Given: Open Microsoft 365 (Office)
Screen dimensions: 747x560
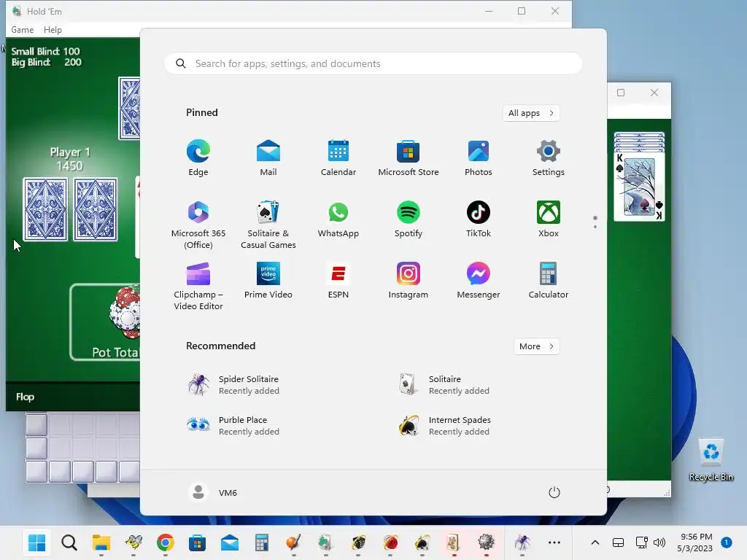Looking at the screenshot, I should point(198,225).
